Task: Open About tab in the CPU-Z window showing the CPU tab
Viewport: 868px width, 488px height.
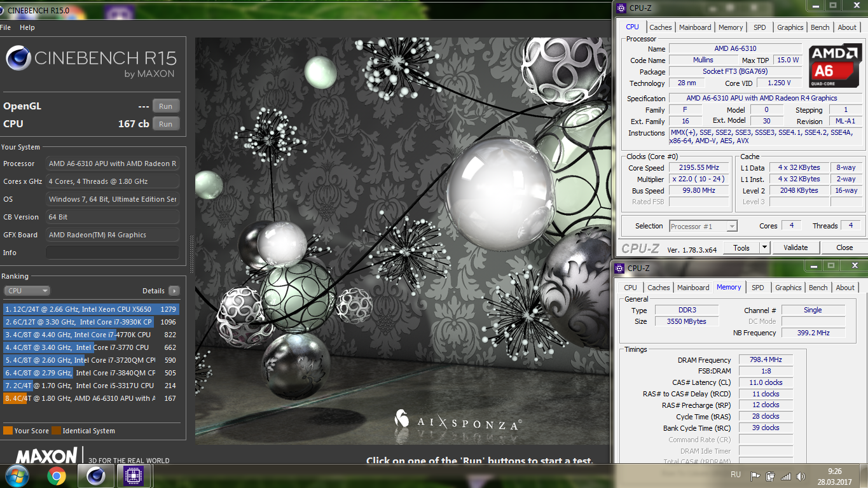Action: (847, 27)
